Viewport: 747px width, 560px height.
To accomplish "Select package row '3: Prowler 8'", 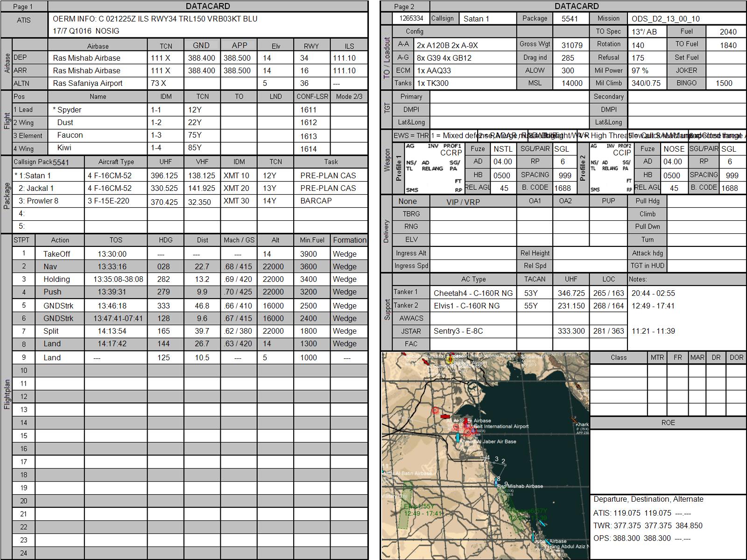I will tap(38, 201).
